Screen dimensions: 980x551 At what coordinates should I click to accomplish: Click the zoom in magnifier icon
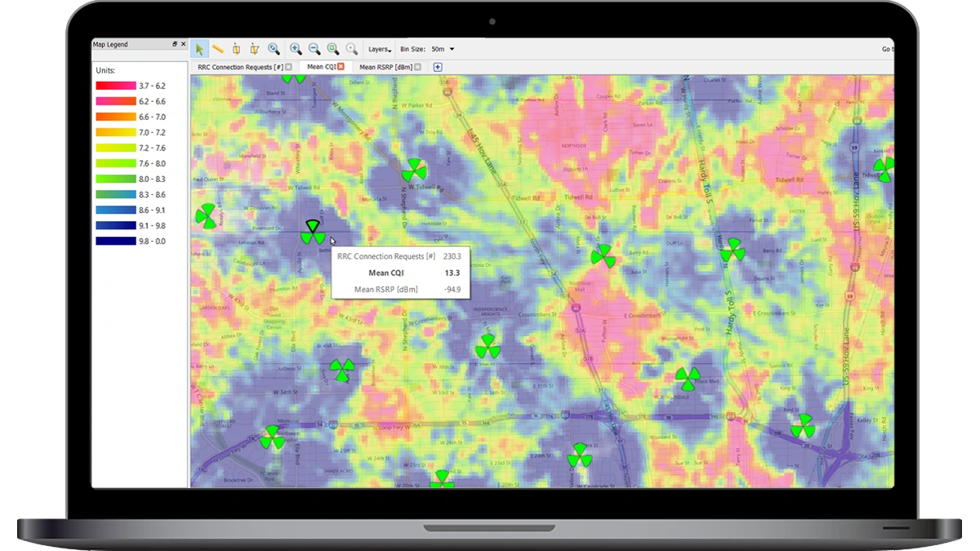pyautogui.click(x=296, y=49)
